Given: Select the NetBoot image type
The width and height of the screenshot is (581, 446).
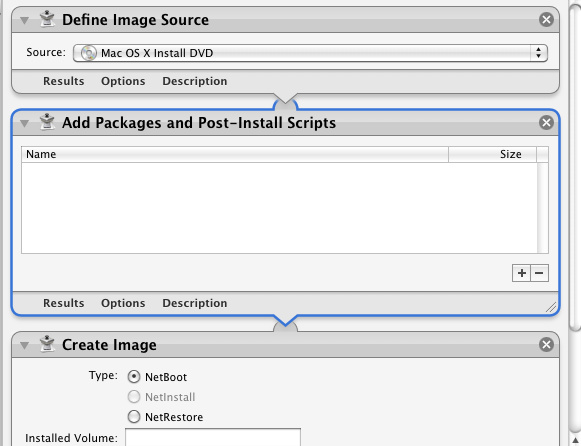Looking at the screenshot, I should [x=134, y=377].
